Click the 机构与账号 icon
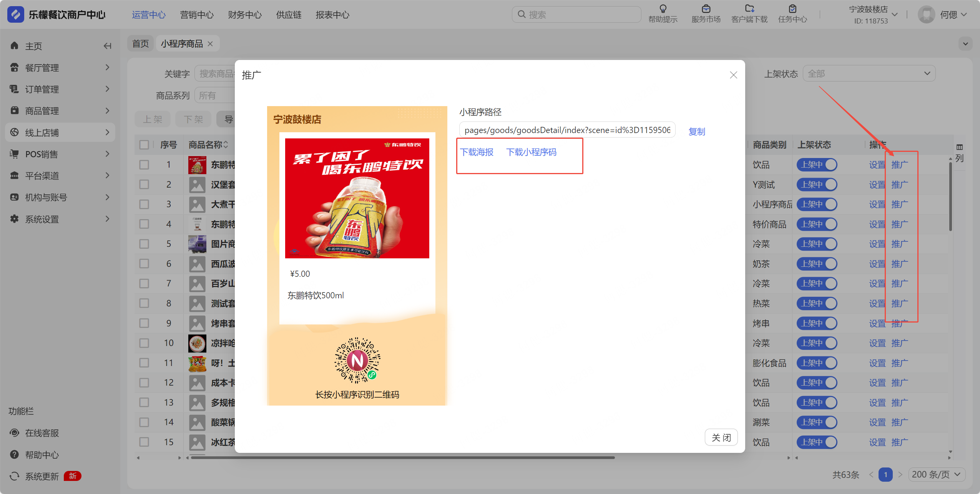Image resolution: width=980 pixels, height=494 pixels. click(15, 197)
